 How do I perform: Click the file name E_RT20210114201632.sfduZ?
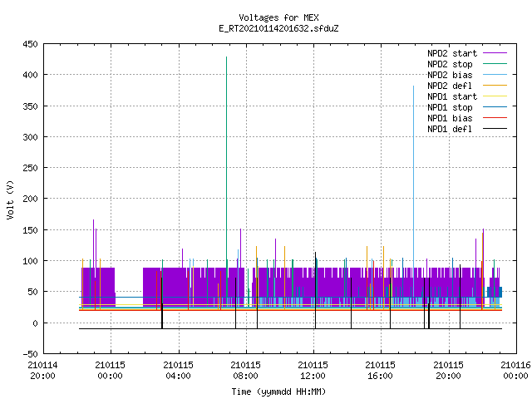pos(278,28)
